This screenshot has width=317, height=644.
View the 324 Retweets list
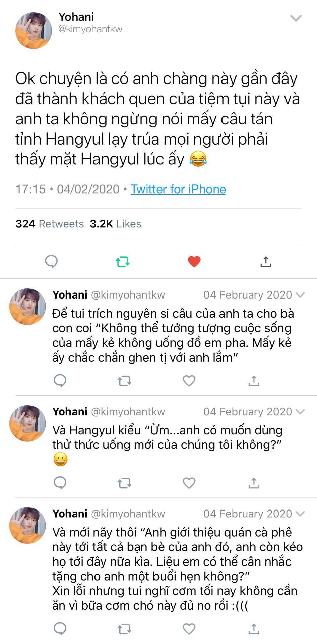click(50, 224)
